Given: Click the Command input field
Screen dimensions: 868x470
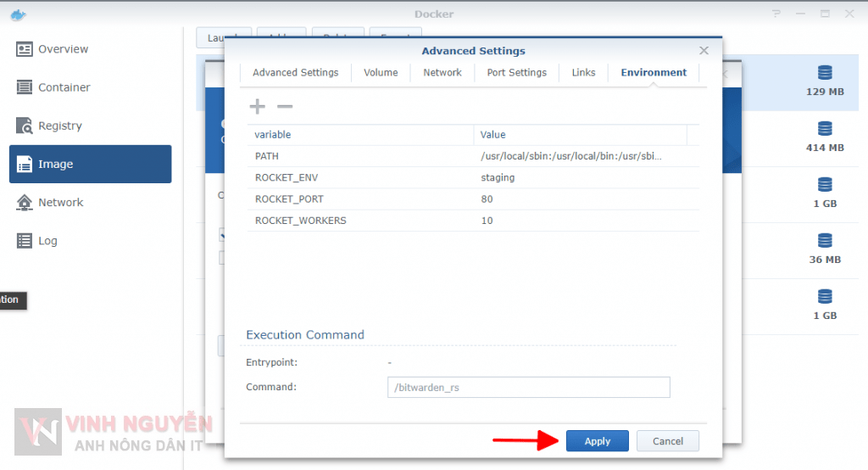Looking at the screenshot, I should pyautogui.click(x=528, y=388).
